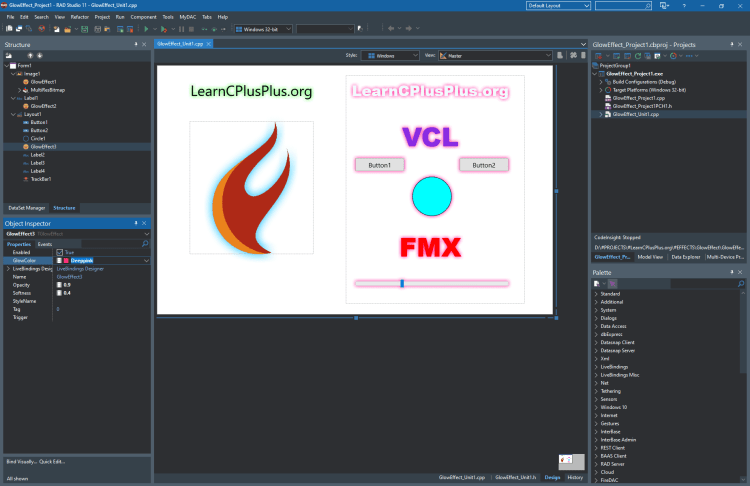750x486 pixels.
Task: Click the green refresh icon in Projects toolbar
Action: (638, 56)
